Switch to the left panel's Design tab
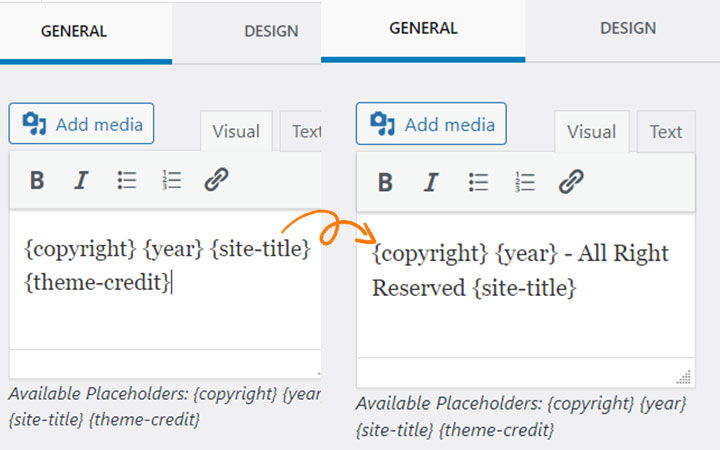 (247, 32)
